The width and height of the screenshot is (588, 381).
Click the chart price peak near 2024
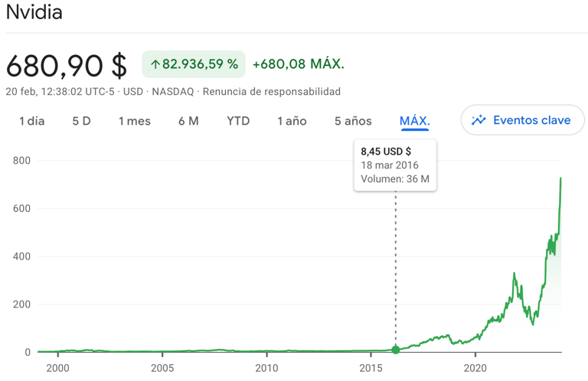(560, 179)
